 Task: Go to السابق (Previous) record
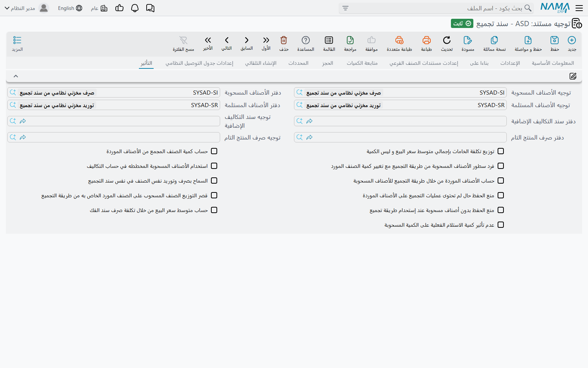(247, 40)
